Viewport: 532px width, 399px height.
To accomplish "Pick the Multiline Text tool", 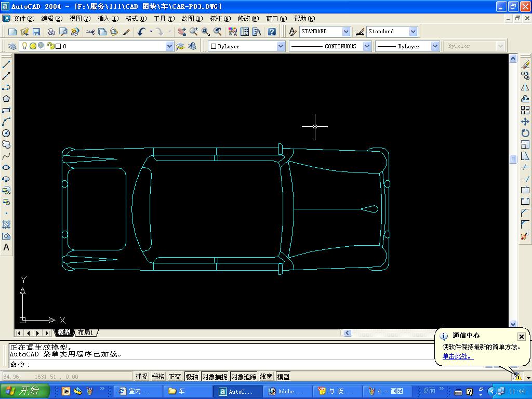I will pyautogui.click(x=6, y=247).
